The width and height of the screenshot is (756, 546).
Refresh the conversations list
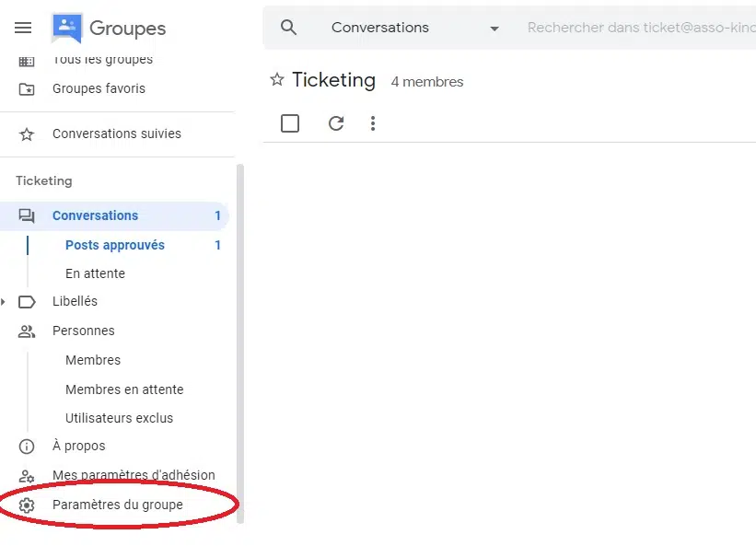click(336, 123)
